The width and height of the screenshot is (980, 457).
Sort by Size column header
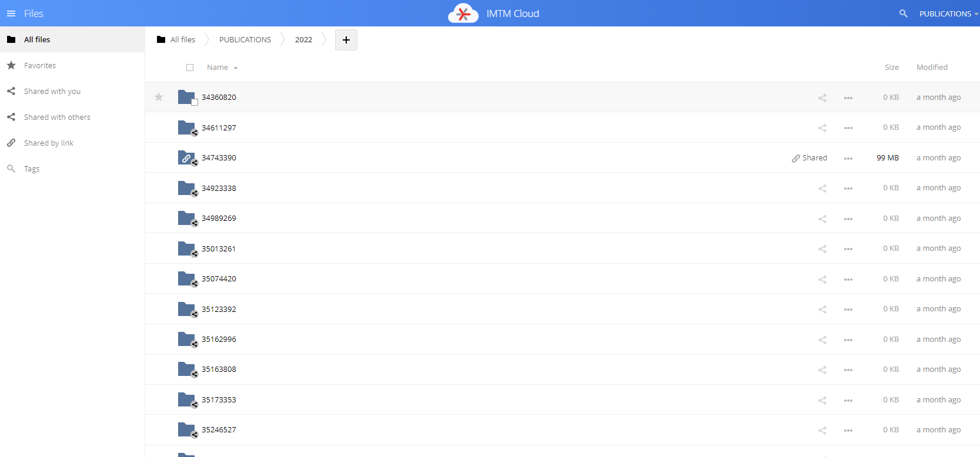pyautogui.click(x=891, y=68)
